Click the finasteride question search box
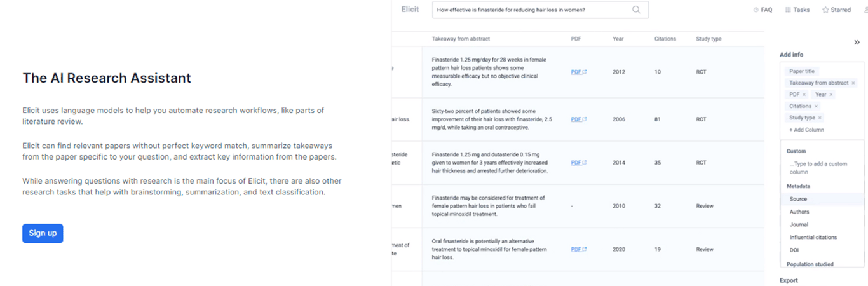This screenshot has height=286, width=868. pos(540,10)
